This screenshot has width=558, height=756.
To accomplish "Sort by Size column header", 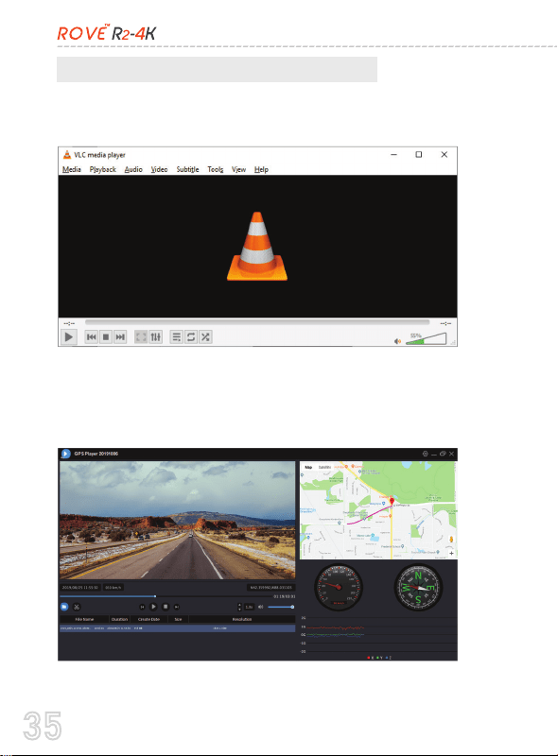I will (178, 619).
